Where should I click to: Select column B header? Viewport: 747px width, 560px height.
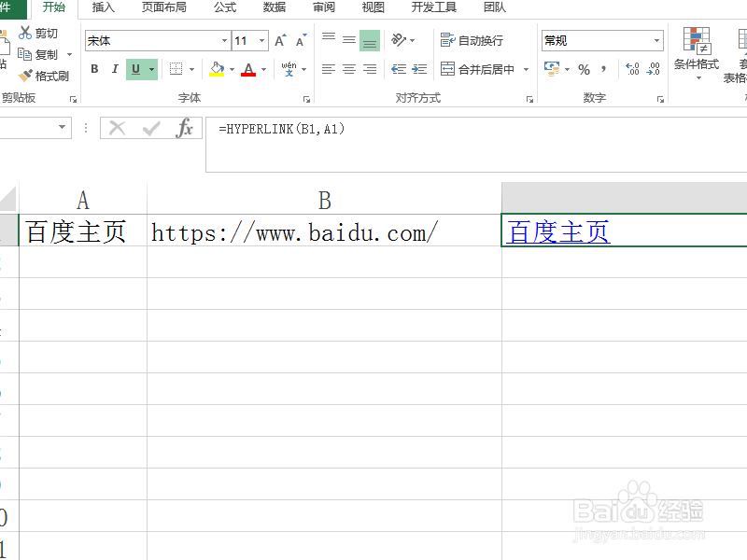coord(324,200)
